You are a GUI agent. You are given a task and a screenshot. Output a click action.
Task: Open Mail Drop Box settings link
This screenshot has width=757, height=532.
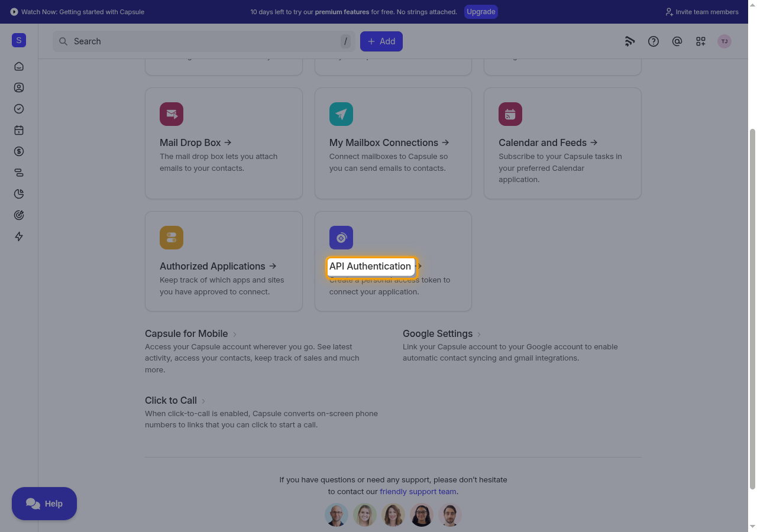(196, 142)
